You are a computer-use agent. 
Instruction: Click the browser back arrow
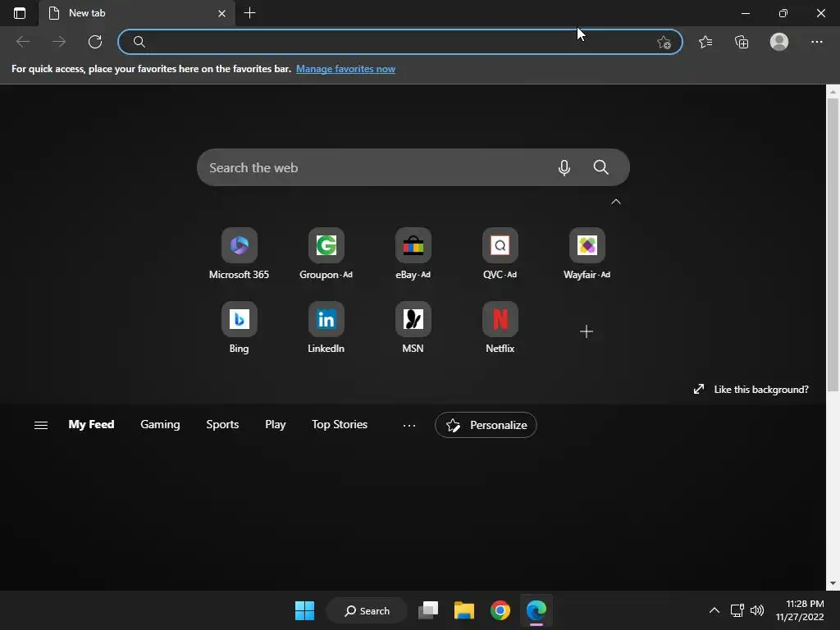tap(23, 42)
